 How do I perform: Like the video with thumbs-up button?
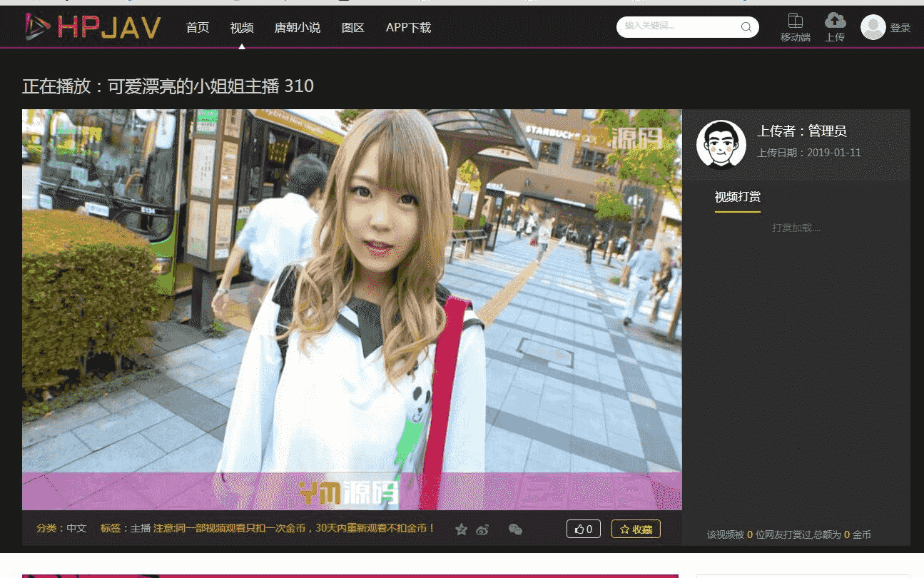click(x=583, y=529)
